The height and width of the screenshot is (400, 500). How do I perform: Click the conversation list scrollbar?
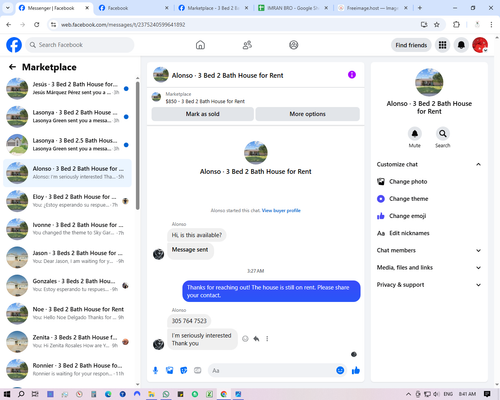tap(137, 145)
